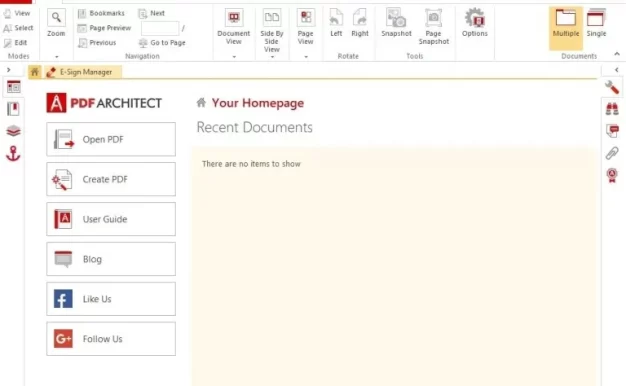
Task: Open the binoculars search panel
Action: tap(612, 109)
